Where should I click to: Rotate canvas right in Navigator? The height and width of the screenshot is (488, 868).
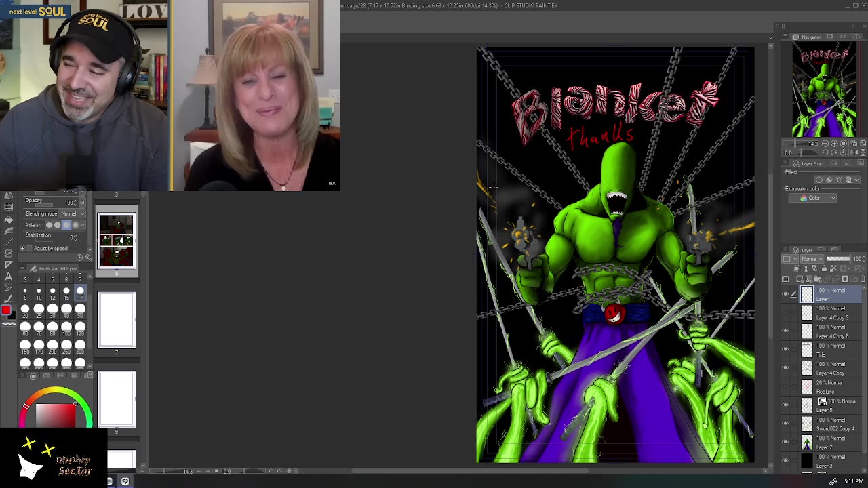(x=834, y=152)
